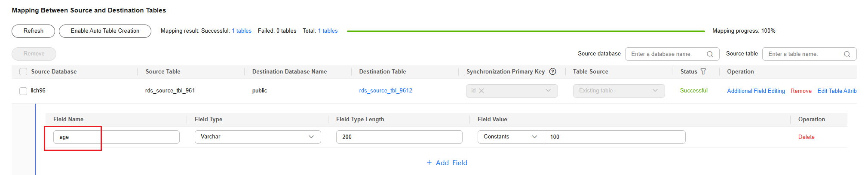
Task: Click Enable Auto Table Creation button
Action: 105,31
